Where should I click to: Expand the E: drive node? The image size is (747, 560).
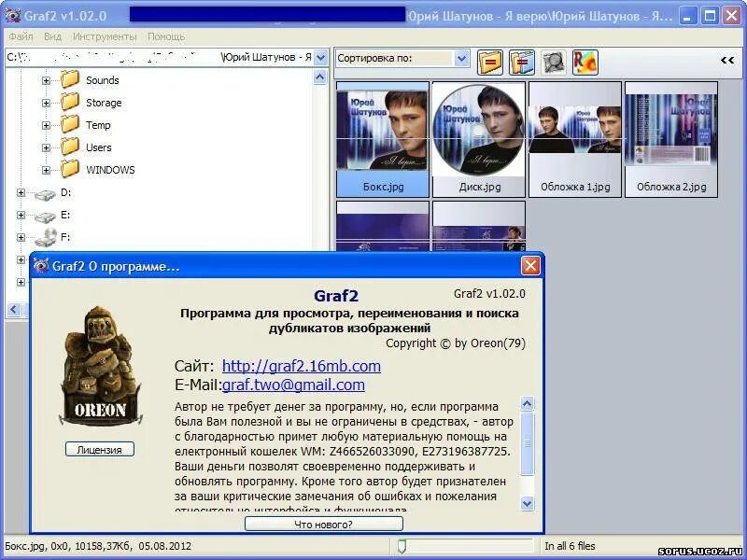coord(21,215)
